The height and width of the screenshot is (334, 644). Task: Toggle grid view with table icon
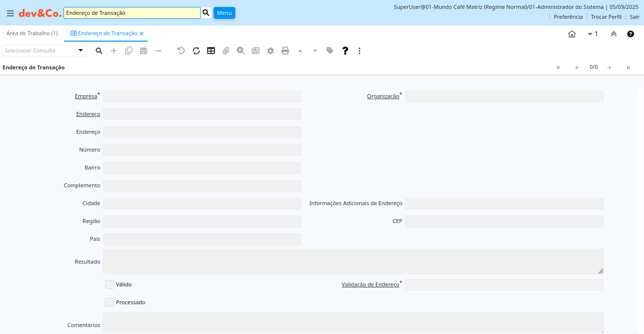point(211,51)
